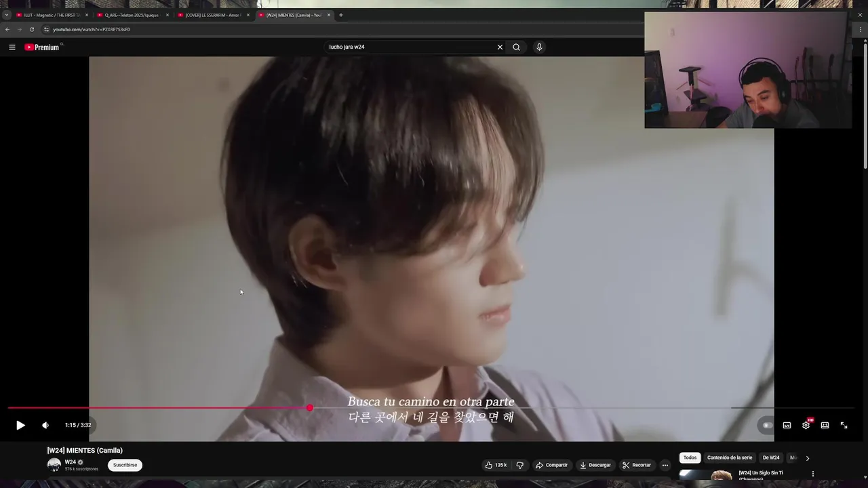Image resolution: width=868 pixels, height=488 pixels.
Task: Enter full screen mode
Action: point(844,425)
